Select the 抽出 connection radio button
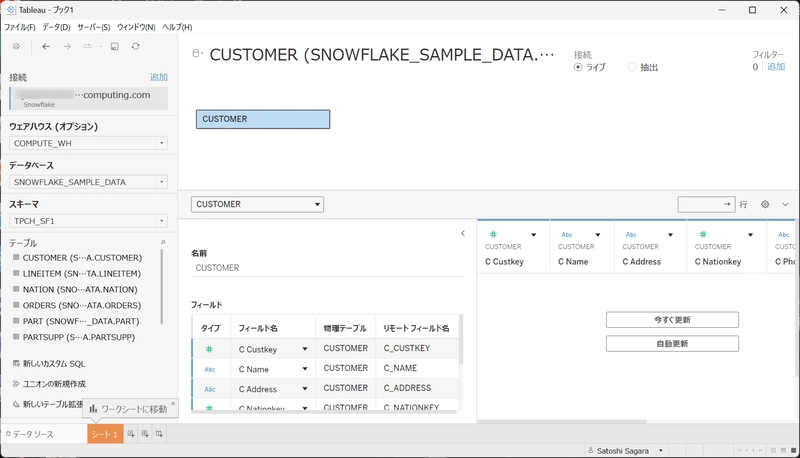800x458 pixels. pos(632,67)
